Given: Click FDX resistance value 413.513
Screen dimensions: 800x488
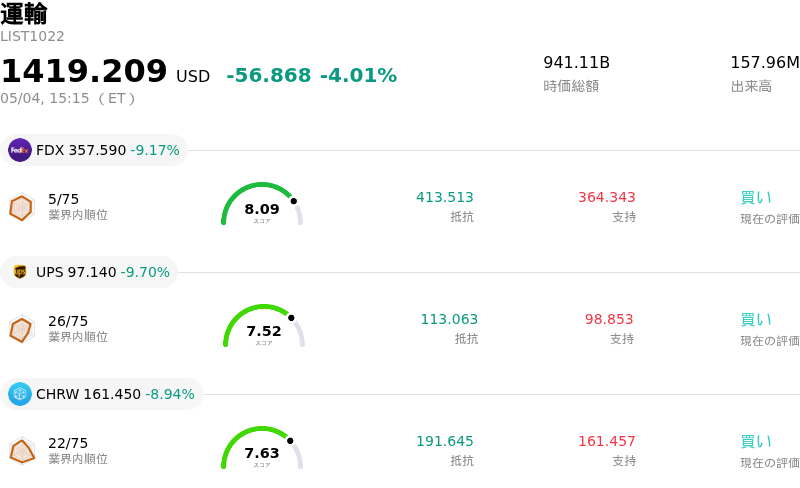Looking at the screenshot, I should click(x=445, y=197).
